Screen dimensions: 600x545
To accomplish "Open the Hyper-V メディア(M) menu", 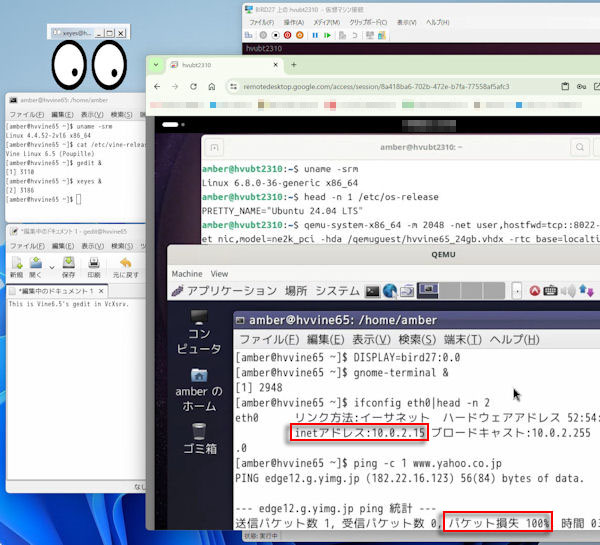I will [x=326, y=22].
